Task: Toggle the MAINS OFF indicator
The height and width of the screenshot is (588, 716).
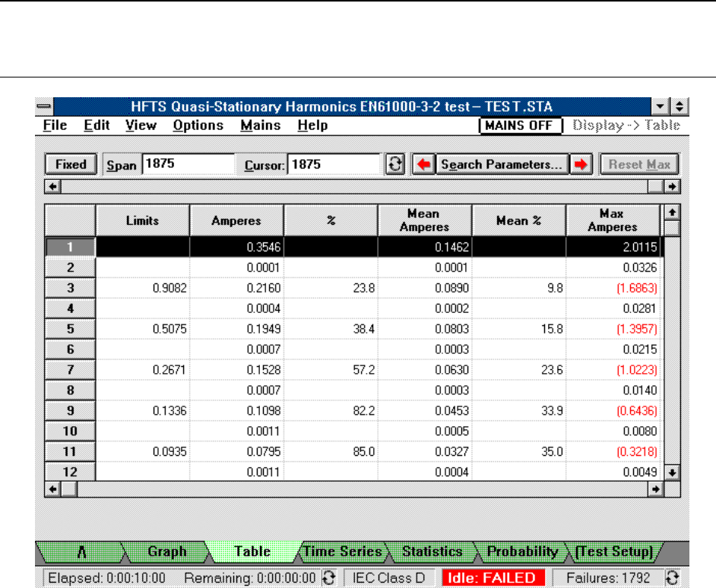Action: (x=520, y=125)
